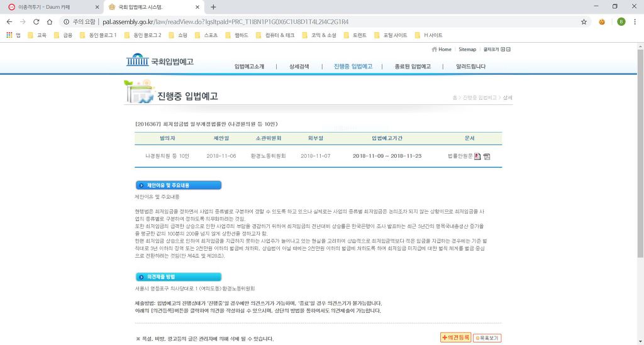
Task: Close the Daum 카페 tab
Action: coord(97,7)
